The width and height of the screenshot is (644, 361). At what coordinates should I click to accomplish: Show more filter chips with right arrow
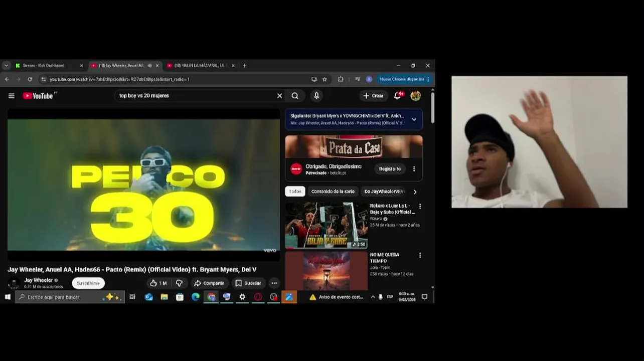(x=415, y=192)
